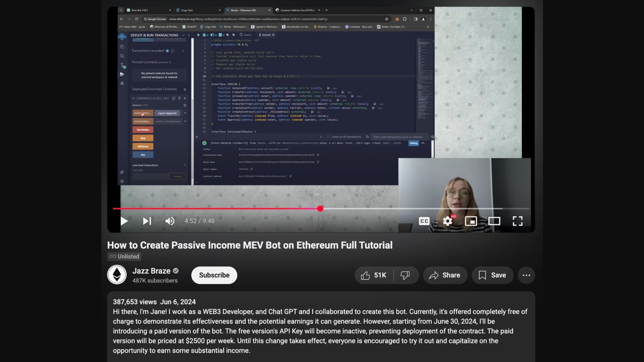Click the transaction hash filter field
644x362 pixels.
pos(399,136)
